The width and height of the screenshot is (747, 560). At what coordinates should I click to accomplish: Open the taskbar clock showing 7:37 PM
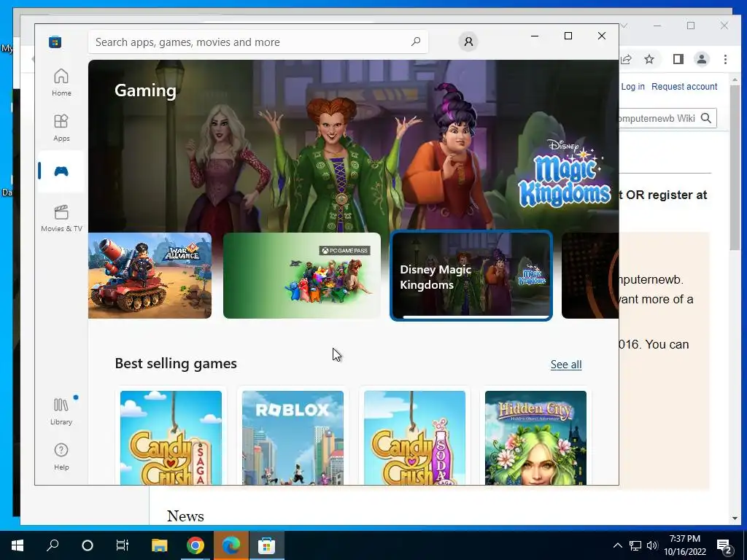pyautogui.click(x=684, y=545)
